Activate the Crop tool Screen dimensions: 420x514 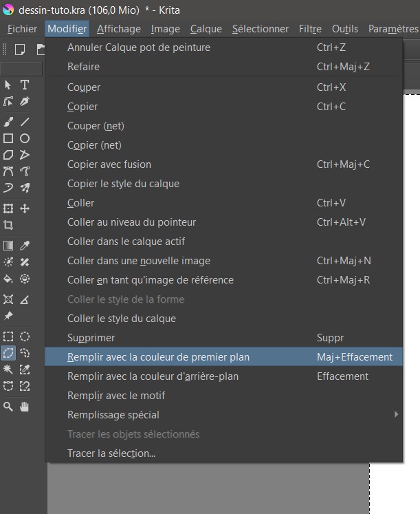8,225
